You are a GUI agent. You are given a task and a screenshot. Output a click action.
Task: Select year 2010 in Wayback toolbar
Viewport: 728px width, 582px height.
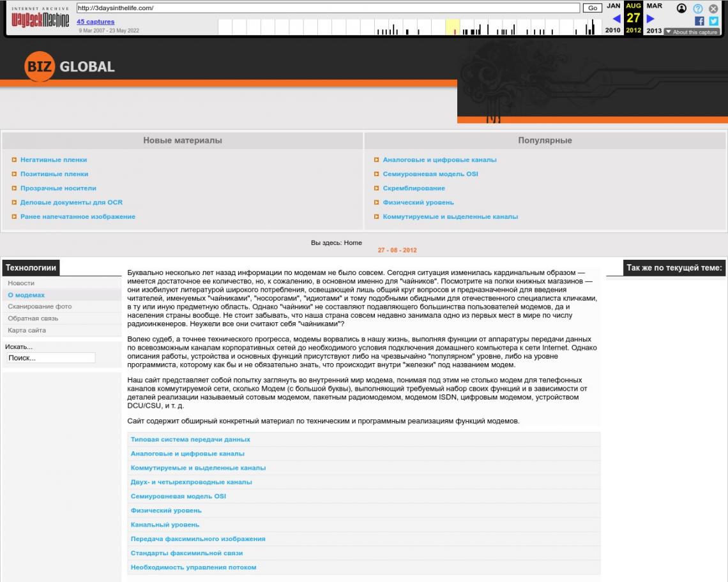pos(613,30)
